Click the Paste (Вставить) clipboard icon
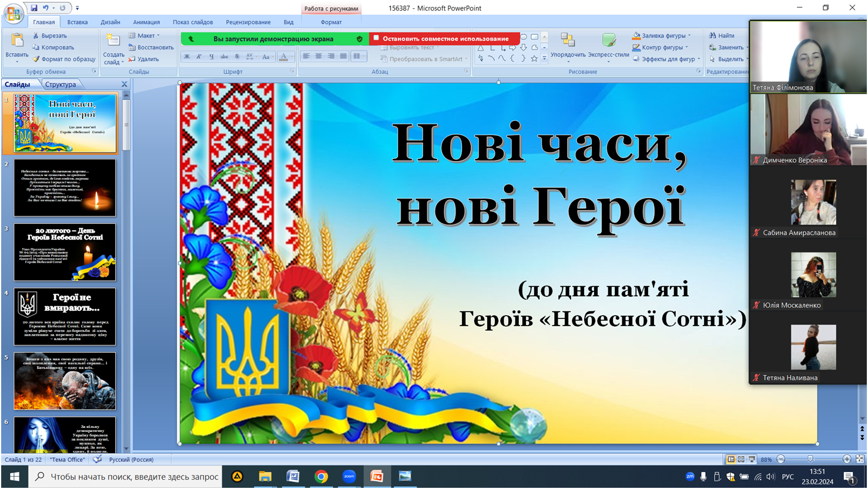This screenshot has width=868, height=489. tap(17, 41)
